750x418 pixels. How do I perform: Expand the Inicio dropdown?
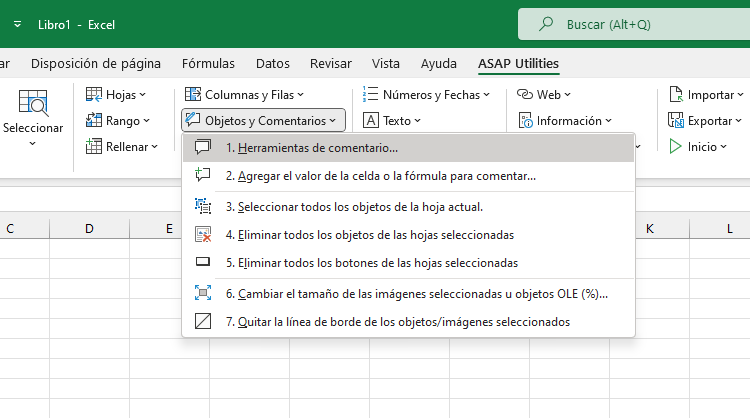(723, 146)
